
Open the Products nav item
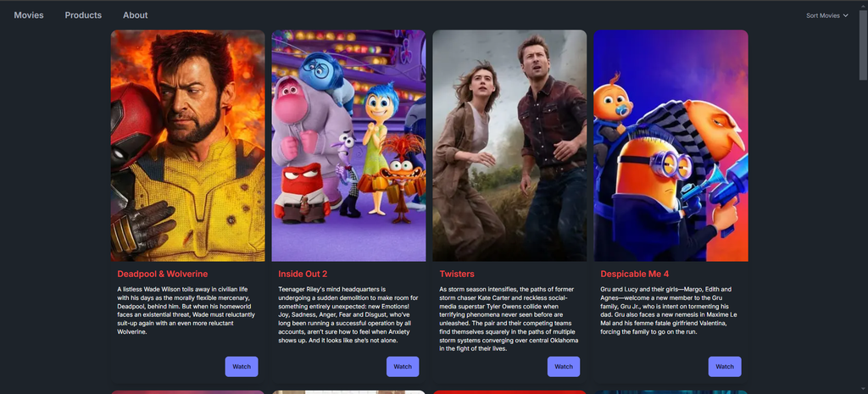coord(83,15)
